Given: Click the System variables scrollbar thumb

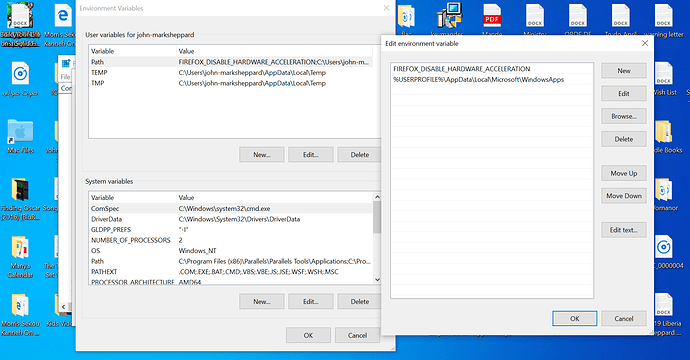Looking at the screenshot, I should pyautogui.click(x=377, y=217).
